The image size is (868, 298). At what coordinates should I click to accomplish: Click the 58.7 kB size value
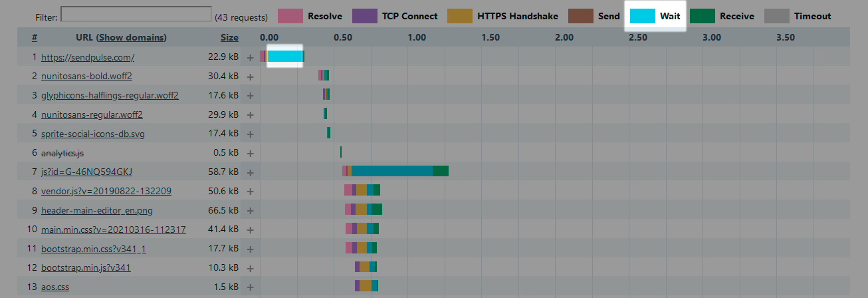(x=223, y=172)
